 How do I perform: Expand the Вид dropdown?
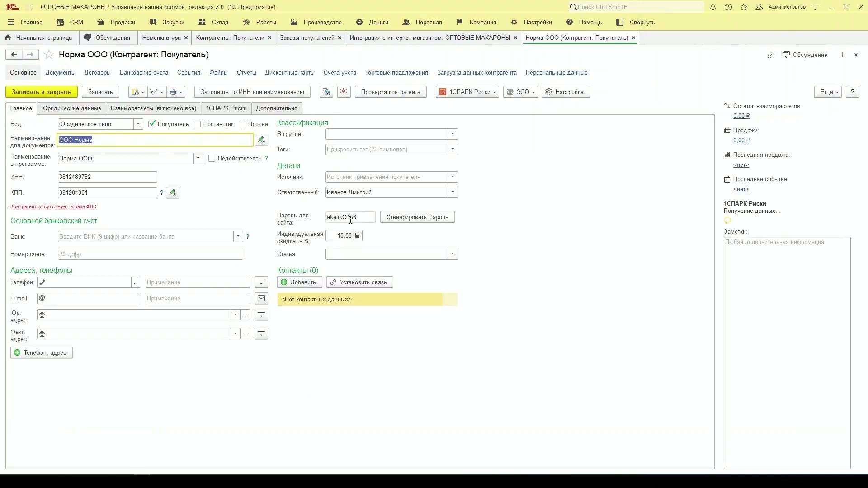138,124
